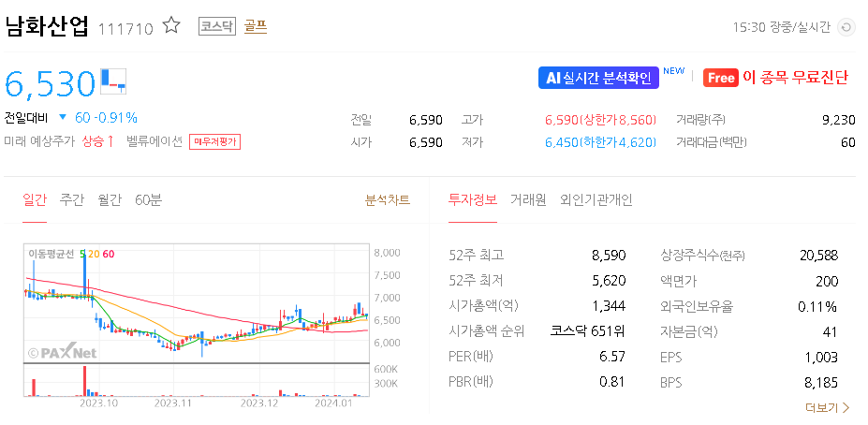Switch to the 외인기관개인 tab
The width and height of the screenshot is (868, 425).
(x=596, y=199)
